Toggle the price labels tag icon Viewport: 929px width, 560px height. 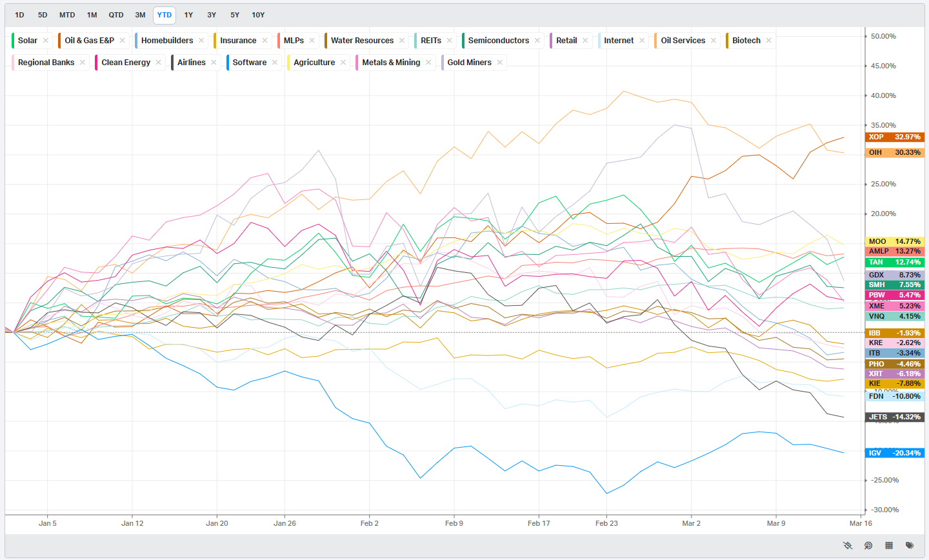910,545
